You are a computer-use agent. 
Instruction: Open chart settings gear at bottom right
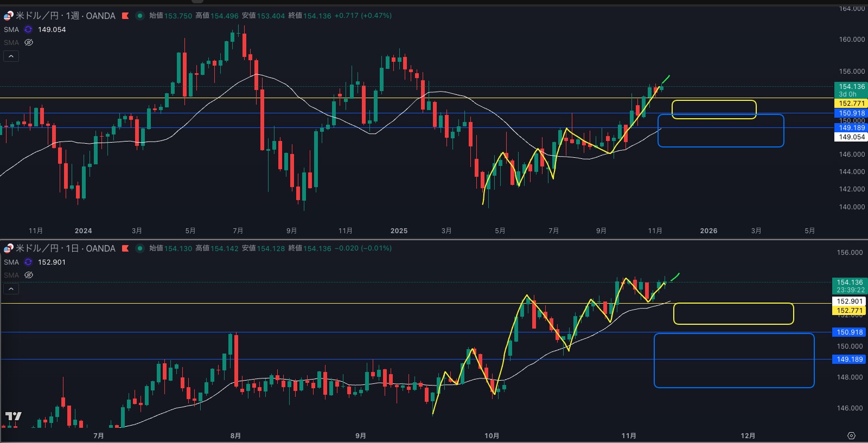point(851,436)
